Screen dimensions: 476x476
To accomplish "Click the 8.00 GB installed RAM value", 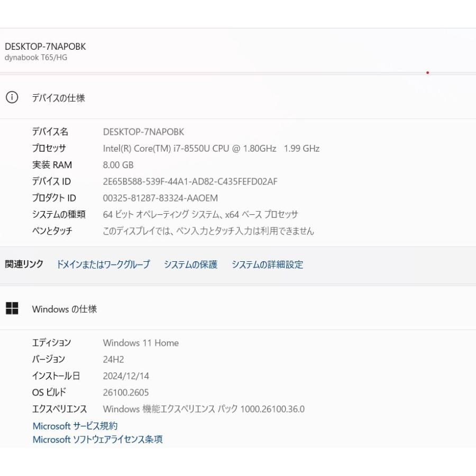I will click(x=118, y=165).
